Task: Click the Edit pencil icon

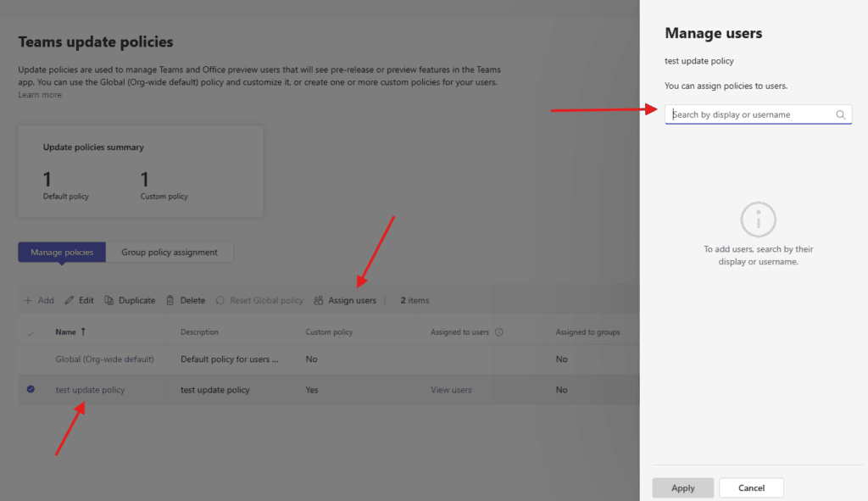Action: [x=70, y=300]
